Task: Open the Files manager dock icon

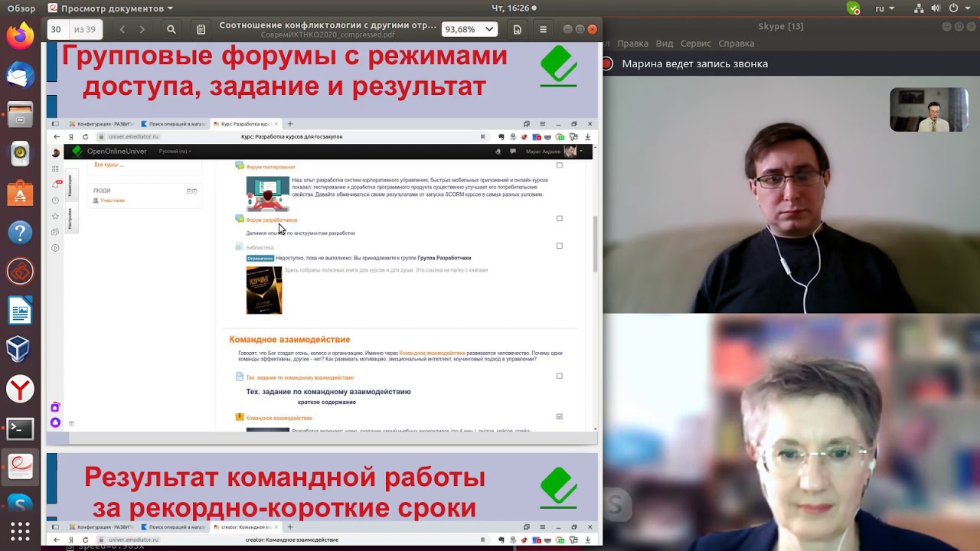Action: pos(20,114)
